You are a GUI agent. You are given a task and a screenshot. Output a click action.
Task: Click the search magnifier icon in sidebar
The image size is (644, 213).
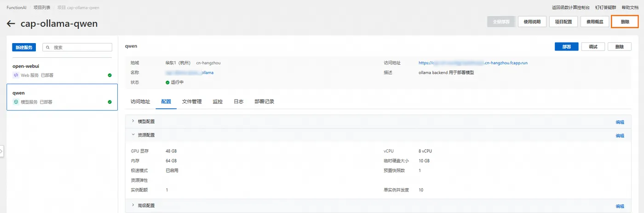click(48, 47)
